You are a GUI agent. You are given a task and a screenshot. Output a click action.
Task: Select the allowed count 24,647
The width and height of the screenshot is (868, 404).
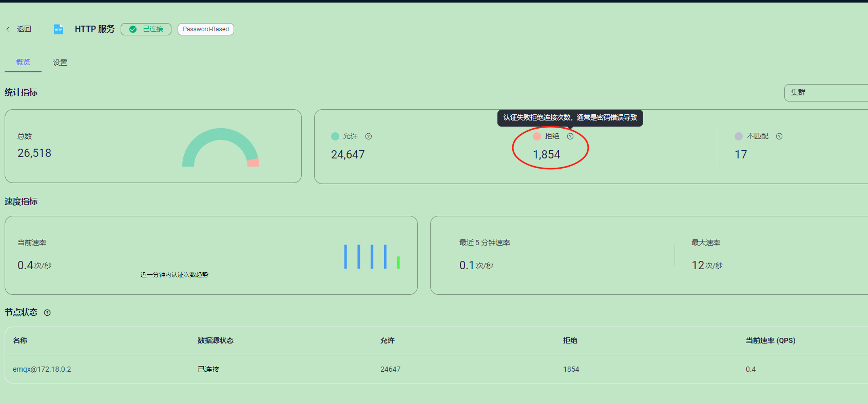pos(348,154)
